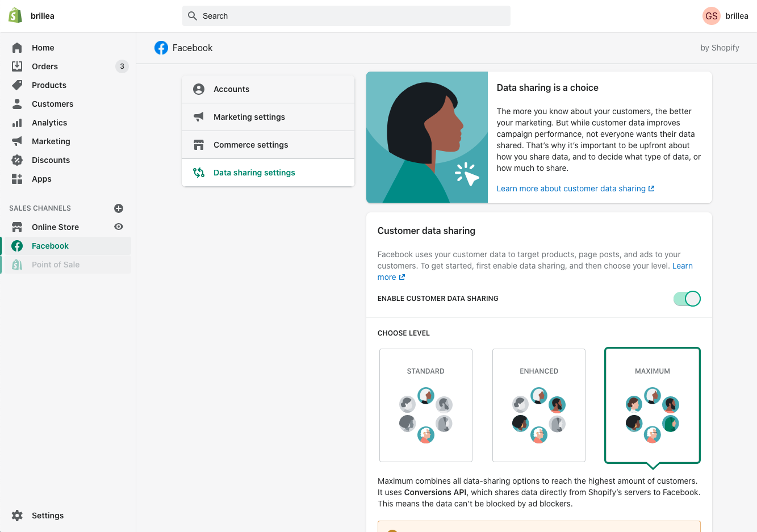
Task: Open the Data sharing settings tab
Action: [x=268, y=173]
